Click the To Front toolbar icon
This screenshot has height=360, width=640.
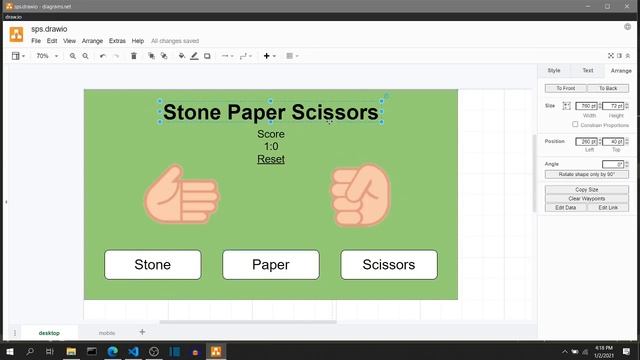(151, 56)
